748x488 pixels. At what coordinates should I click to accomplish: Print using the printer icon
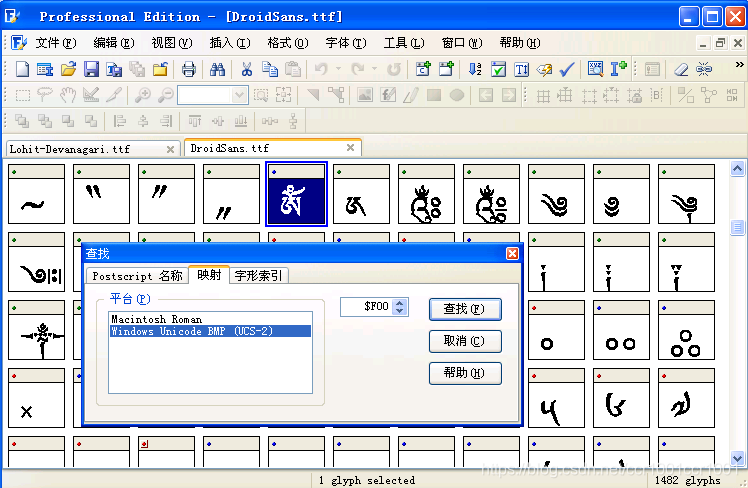188,69
